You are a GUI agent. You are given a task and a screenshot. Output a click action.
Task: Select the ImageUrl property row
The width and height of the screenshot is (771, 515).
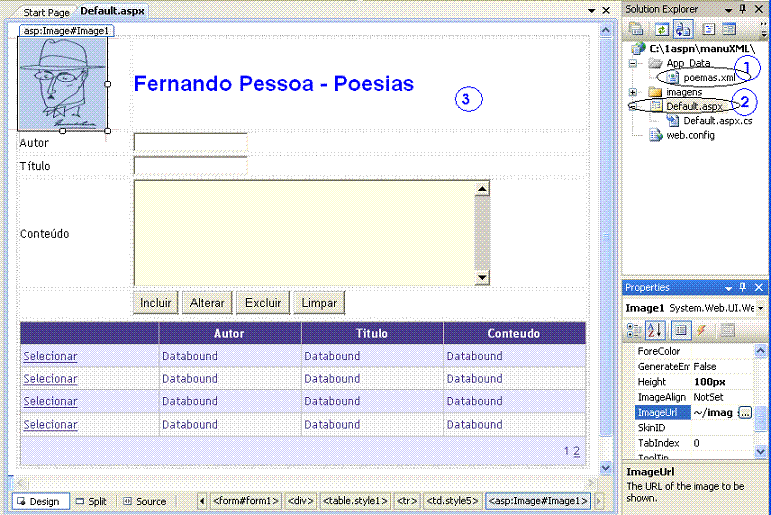pyautogui.click(x=693, y=412)
